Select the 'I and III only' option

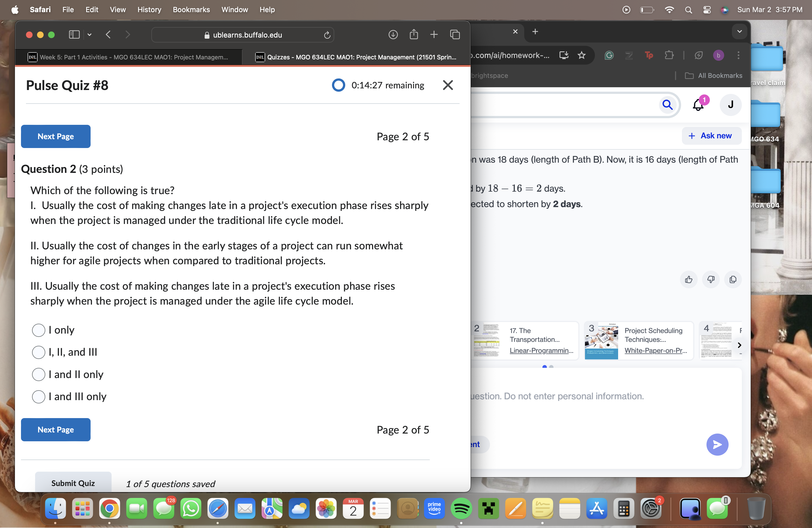39,397
